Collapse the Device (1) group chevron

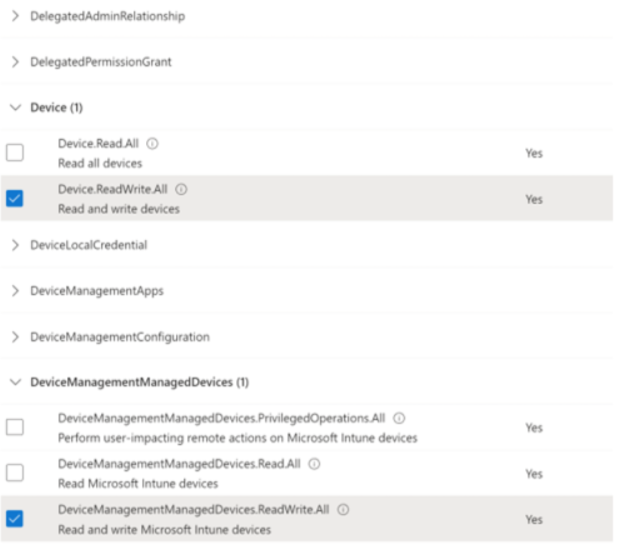point(15,107)
